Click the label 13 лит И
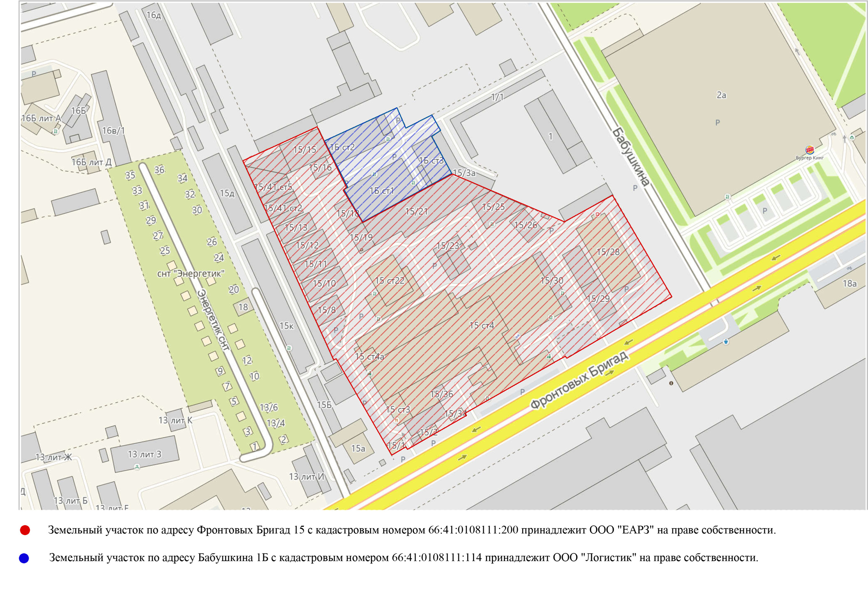 tap(306, 477)
